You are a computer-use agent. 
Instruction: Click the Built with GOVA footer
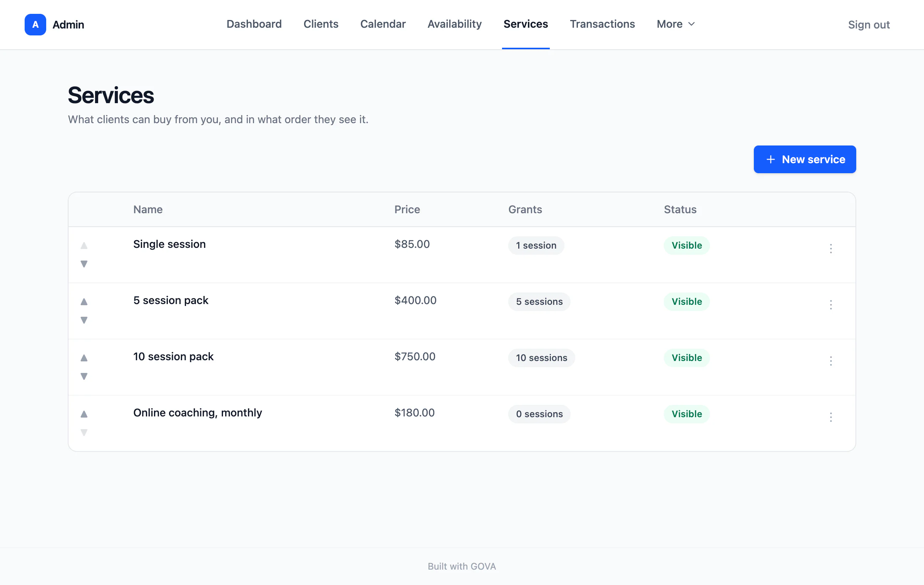pyautogui.click(x=462, y=566)
